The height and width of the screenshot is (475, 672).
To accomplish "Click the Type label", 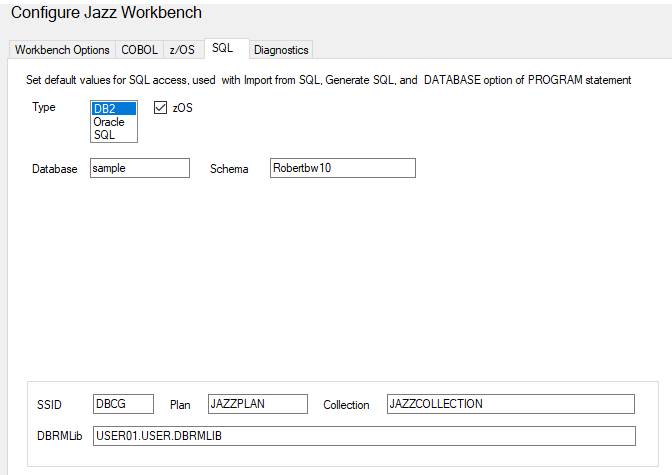I will 44,107.
